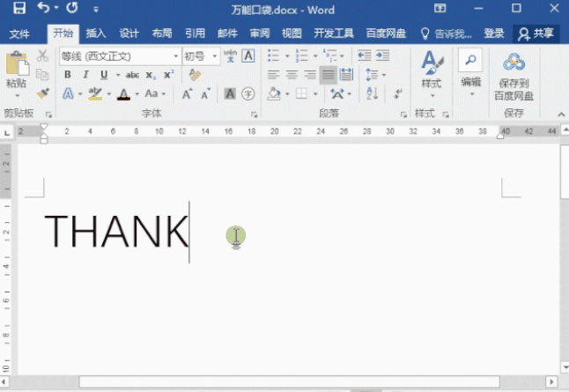Clear all formatting with the eraser
Viewport: 569px width, 392px height.
(195, 74)
